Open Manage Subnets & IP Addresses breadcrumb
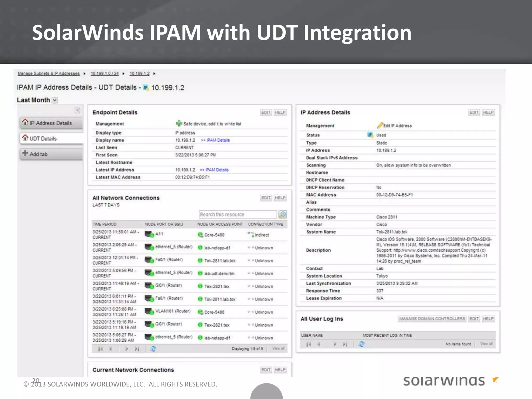Image resolution: width=532 pixels, height=399 pixels. (x=49, y=74)
